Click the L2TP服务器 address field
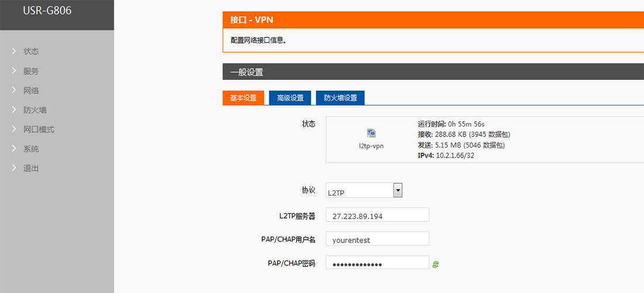Image resolution: width=644 pixels, height=293 pixels. pyautogui.click(x=377, y=215)
